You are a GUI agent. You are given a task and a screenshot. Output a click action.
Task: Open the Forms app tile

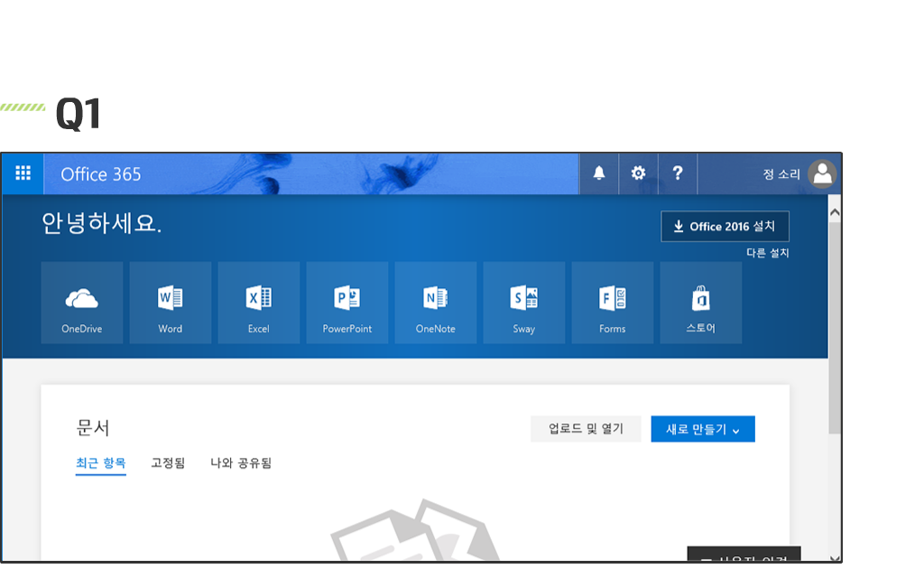pyautogui.click(x=613, y=303)
